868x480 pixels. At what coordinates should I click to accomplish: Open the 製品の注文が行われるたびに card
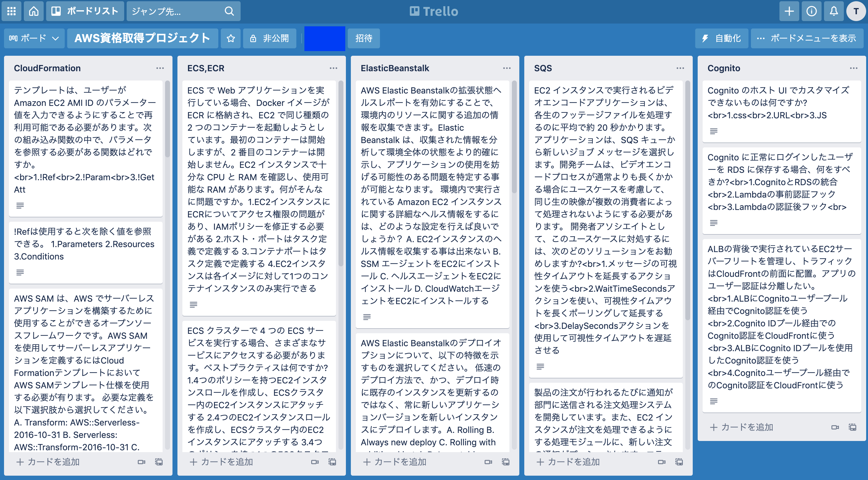coord(606,417)
